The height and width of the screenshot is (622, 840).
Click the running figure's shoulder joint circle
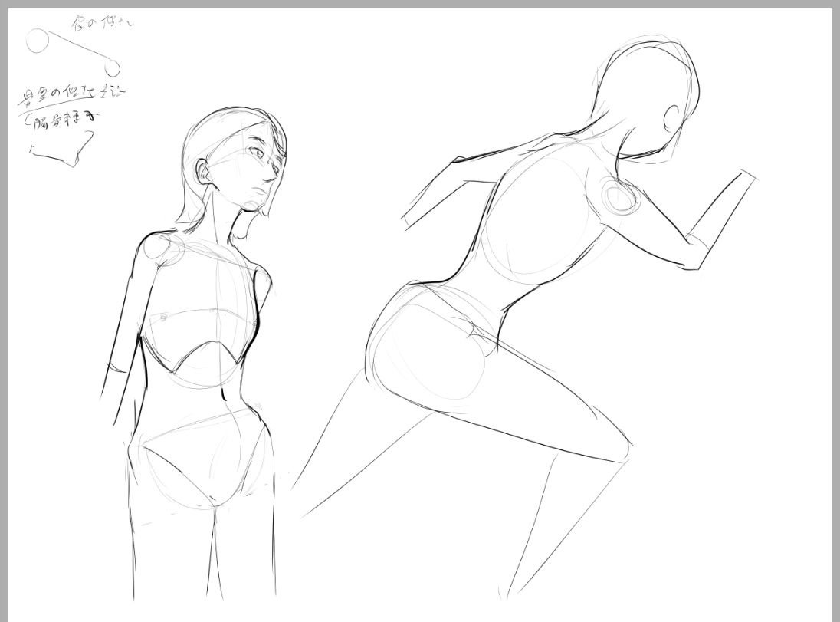(x=619, y=196)
